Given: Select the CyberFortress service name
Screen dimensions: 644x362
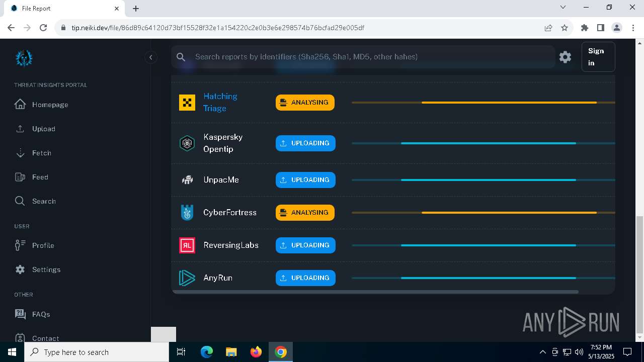Looking at the screenshot, I should [x=230, y=213].
